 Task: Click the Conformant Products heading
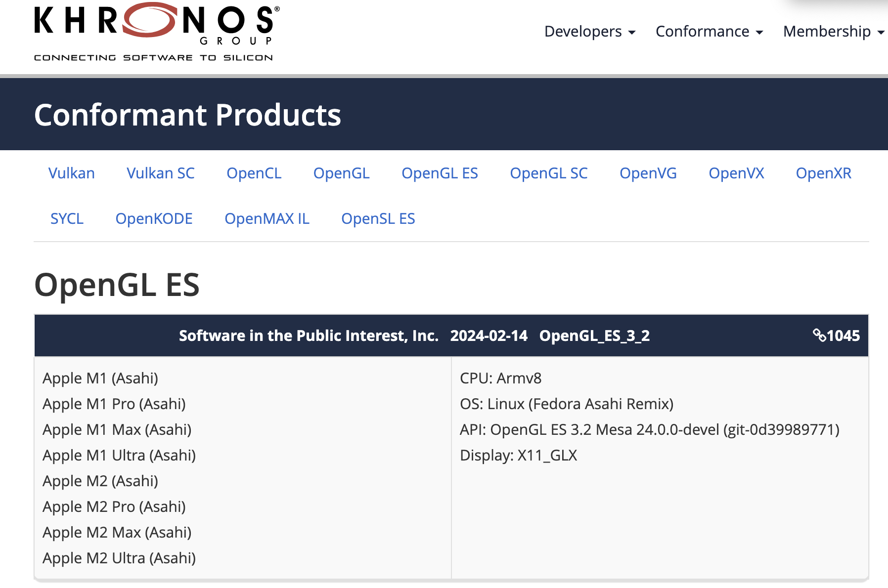click(187, 115)
